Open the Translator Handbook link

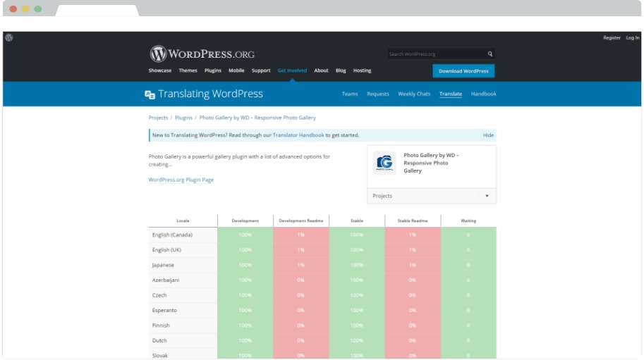298,135
